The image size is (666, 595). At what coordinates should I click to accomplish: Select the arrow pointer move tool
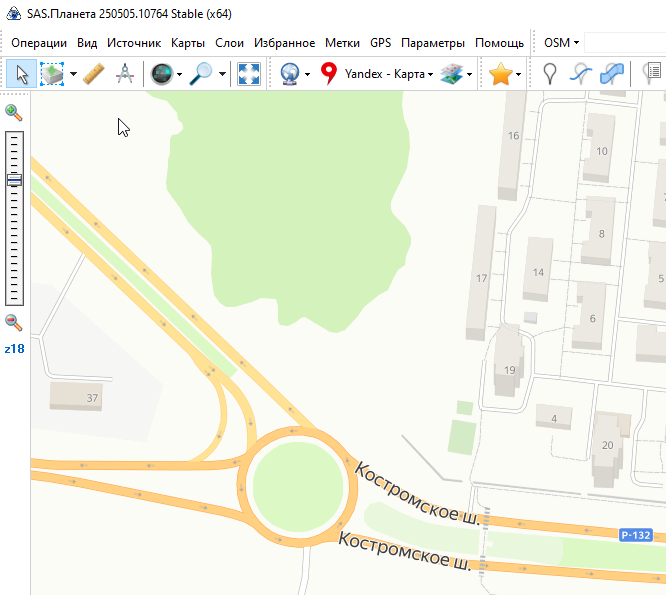pos(22,74)
